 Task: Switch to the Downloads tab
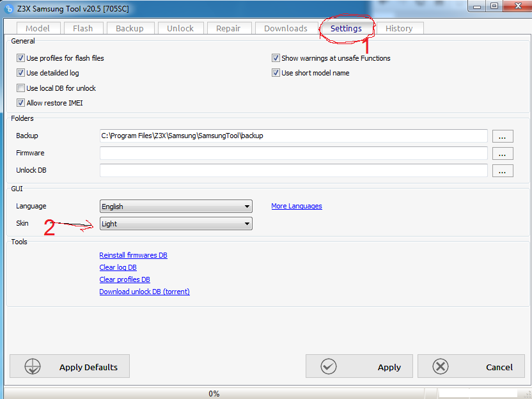click(286, 29)
